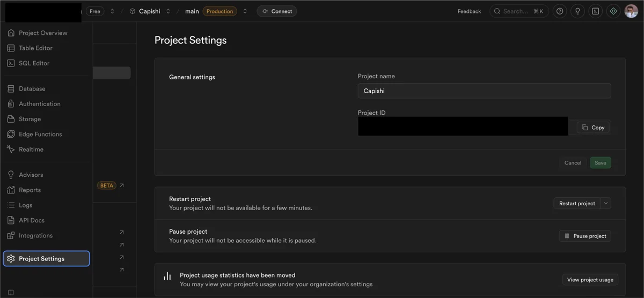Click View project usage

coord(590,280)
